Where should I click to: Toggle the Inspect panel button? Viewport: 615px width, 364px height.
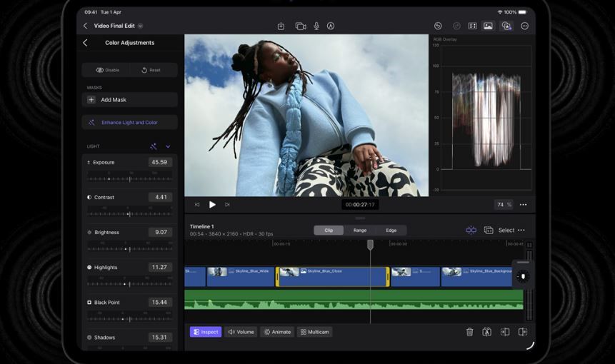pos(206,332)
